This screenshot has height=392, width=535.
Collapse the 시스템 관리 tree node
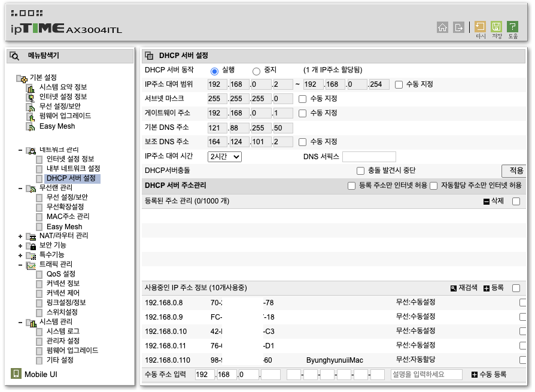click(x=20, y=322)
